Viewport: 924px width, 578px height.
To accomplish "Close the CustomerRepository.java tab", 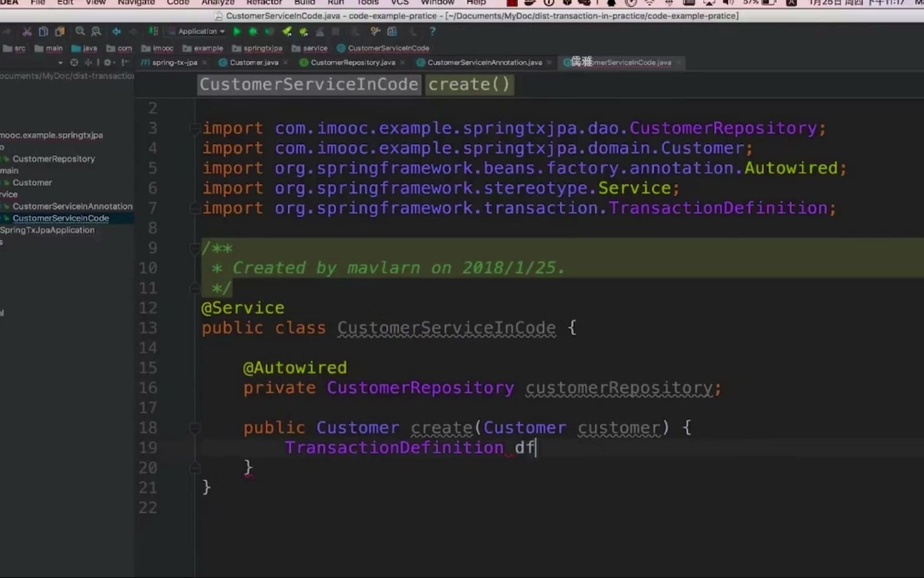I will click(402, 62).
